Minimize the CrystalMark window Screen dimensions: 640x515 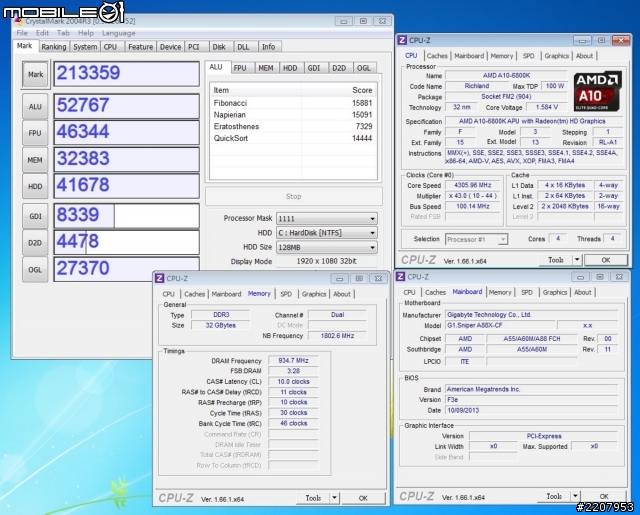[344, 21]
